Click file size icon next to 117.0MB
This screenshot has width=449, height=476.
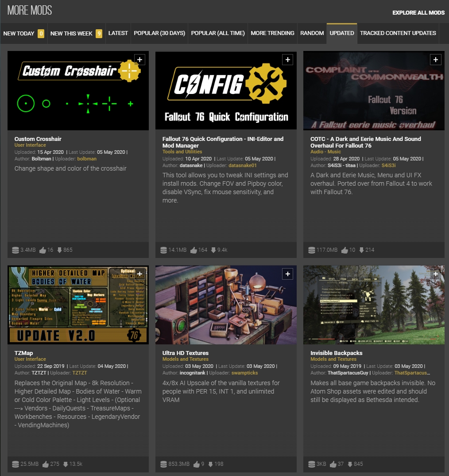pos(312,250)
